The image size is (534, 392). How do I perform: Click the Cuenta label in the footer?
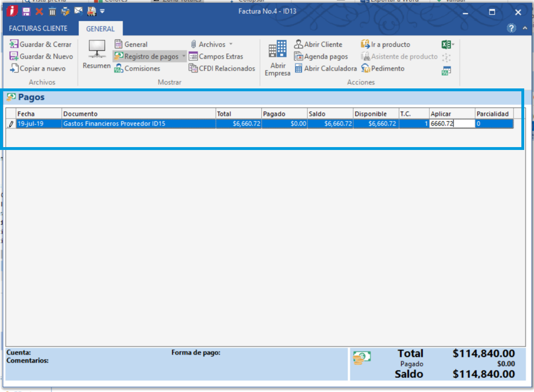(x=18, y=353)
